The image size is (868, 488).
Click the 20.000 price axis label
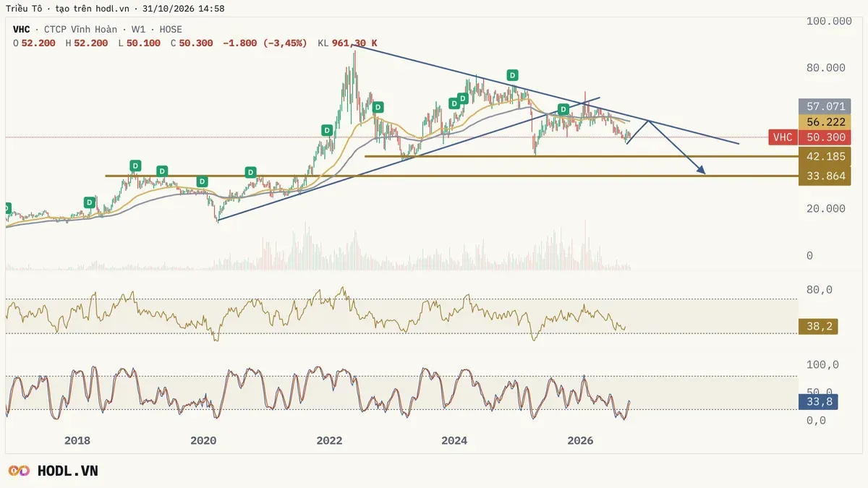[x=825, y=208]
